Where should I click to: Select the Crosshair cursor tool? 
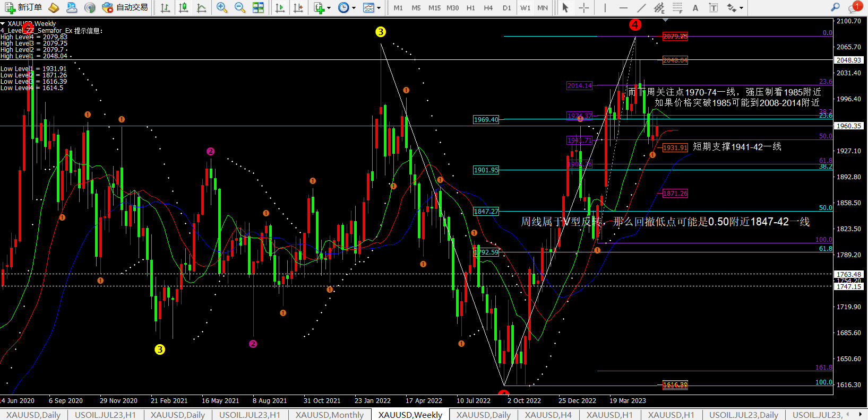pyautogui.click(x=583, y=7)
